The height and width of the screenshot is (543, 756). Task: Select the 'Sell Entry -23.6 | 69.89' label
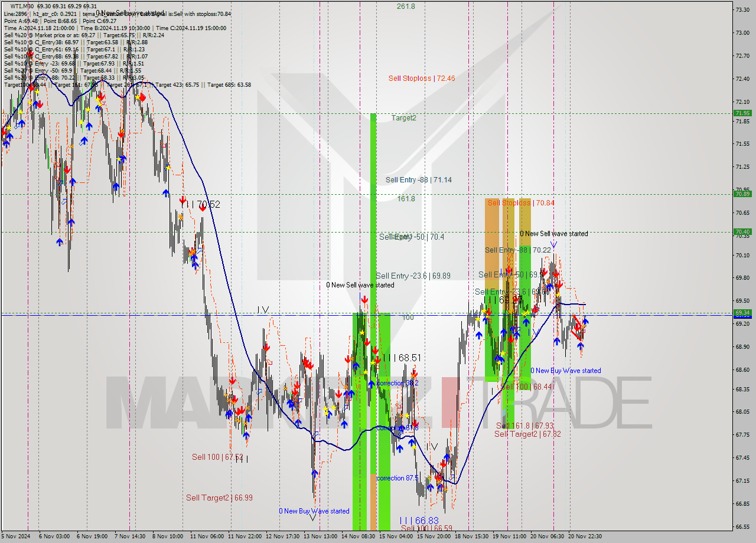[413, 276]
